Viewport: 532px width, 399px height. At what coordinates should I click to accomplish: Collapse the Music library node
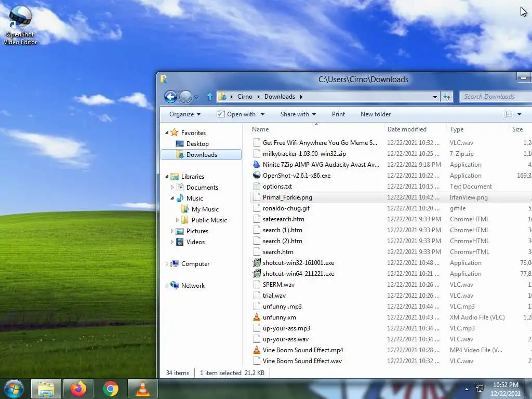172,198
